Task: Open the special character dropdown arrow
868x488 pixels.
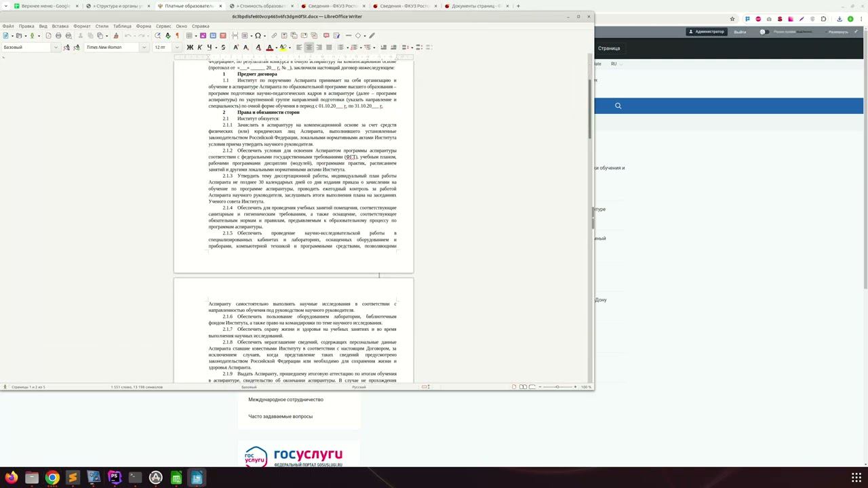Action: [x=264, y=36]
